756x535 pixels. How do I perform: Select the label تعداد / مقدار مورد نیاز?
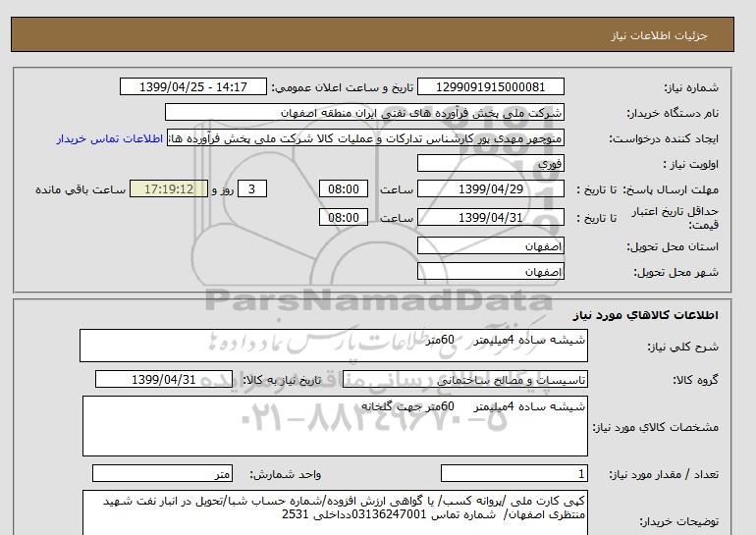(x=664, y=474)
